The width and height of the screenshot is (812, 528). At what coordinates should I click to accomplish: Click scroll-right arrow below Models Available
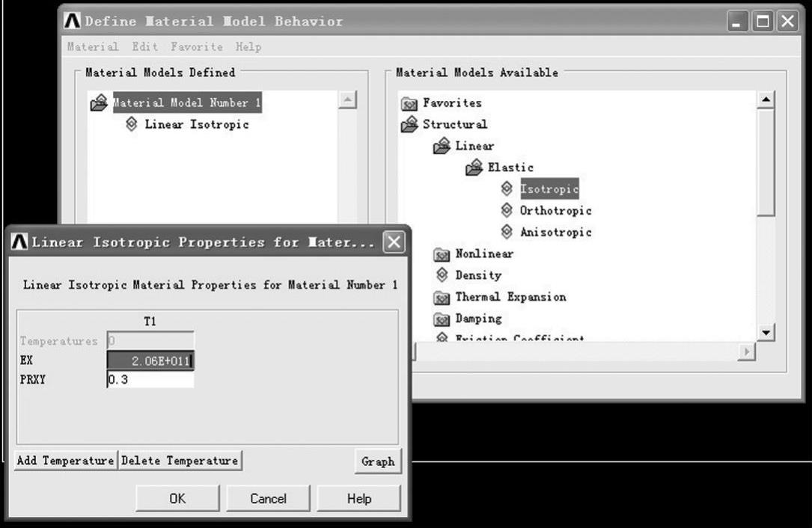[x=746, y=352]
